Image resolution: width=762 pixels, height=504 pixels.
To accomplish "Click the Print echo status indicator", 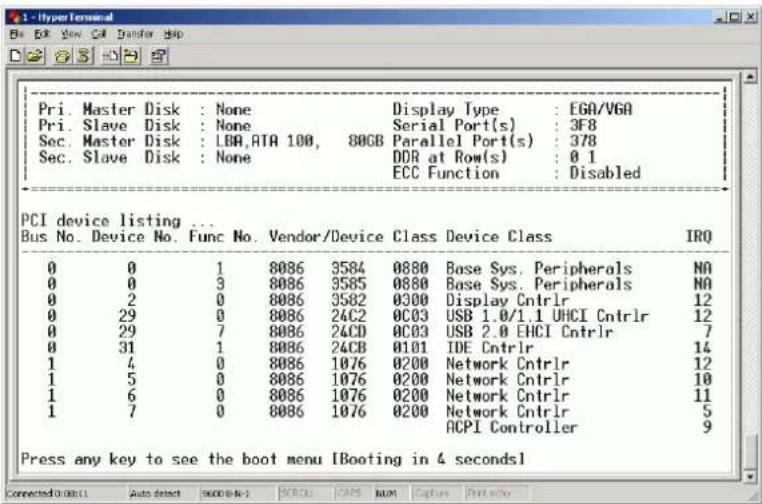I will (x=488, y=494).
